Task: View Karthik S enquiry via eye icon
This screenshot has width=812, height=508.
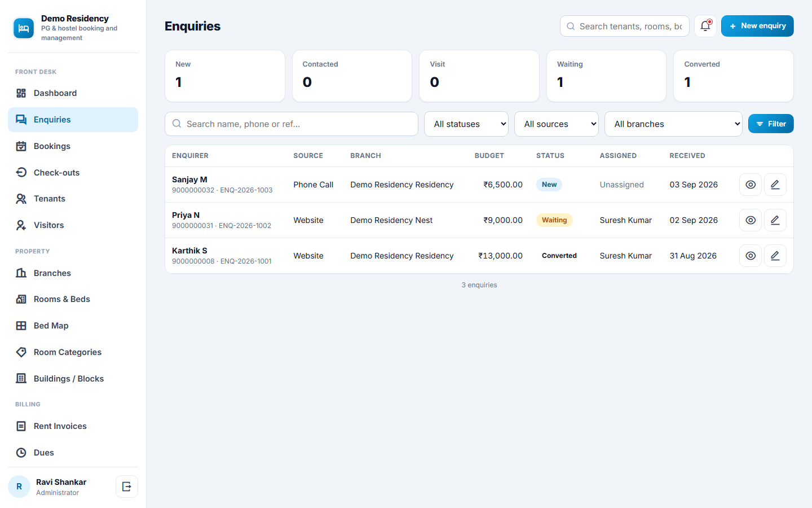Action: click(x=751, y=256)
